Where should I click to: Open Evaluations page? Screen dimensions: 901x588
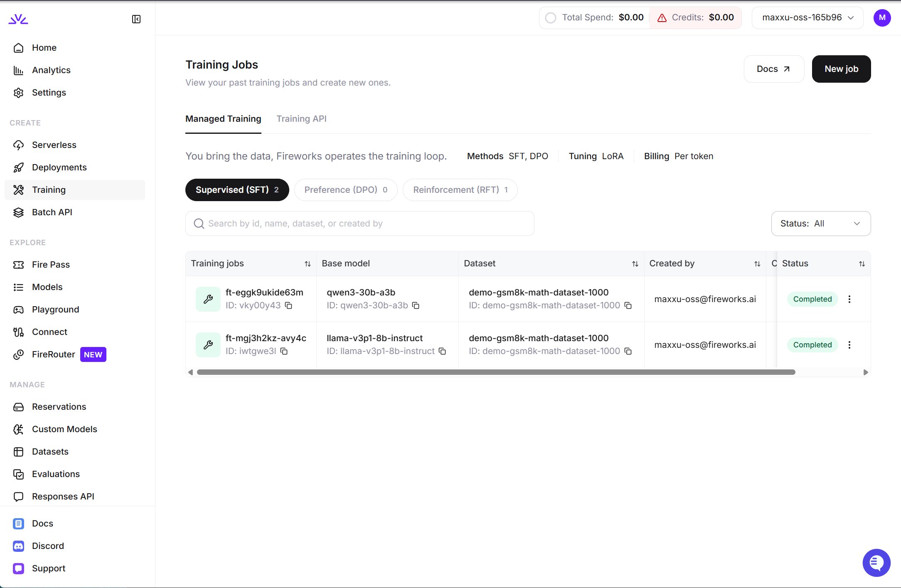[75, 474]
